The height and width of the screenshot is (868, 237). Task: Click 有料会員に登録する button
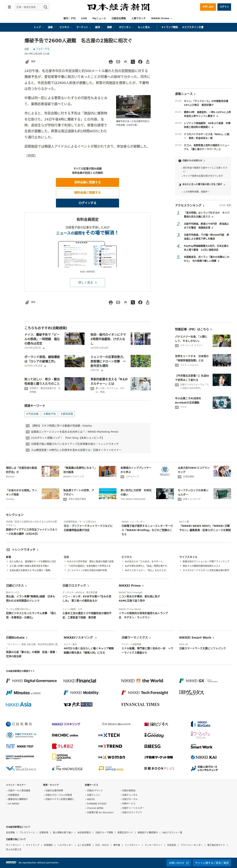pos(87,182)
